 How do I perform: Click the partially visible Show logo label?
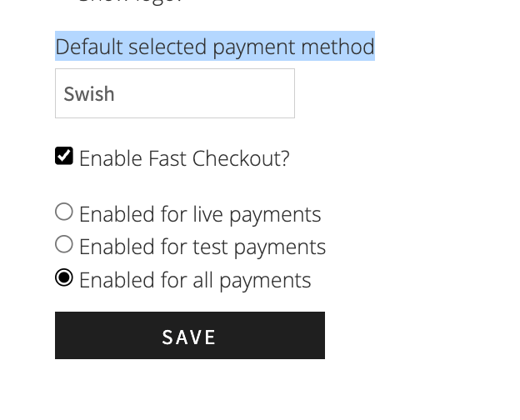130,2
